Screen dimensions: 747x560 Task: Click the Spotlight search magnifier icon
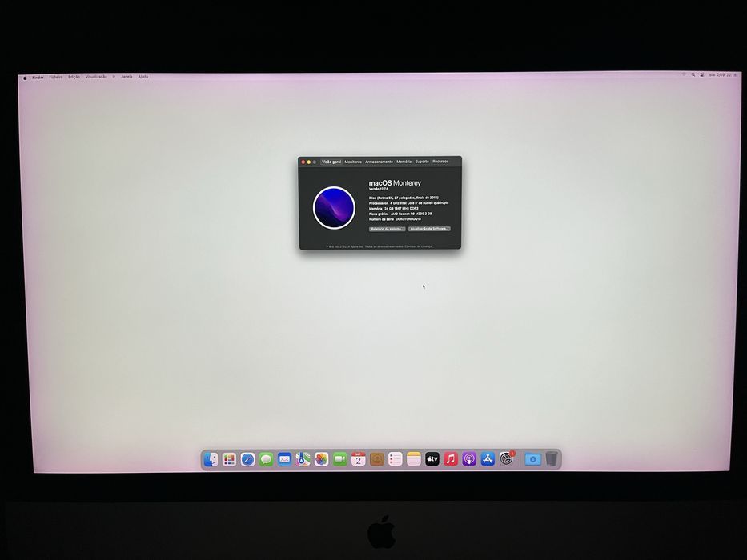pyautogui.click(x=693, y=75)
